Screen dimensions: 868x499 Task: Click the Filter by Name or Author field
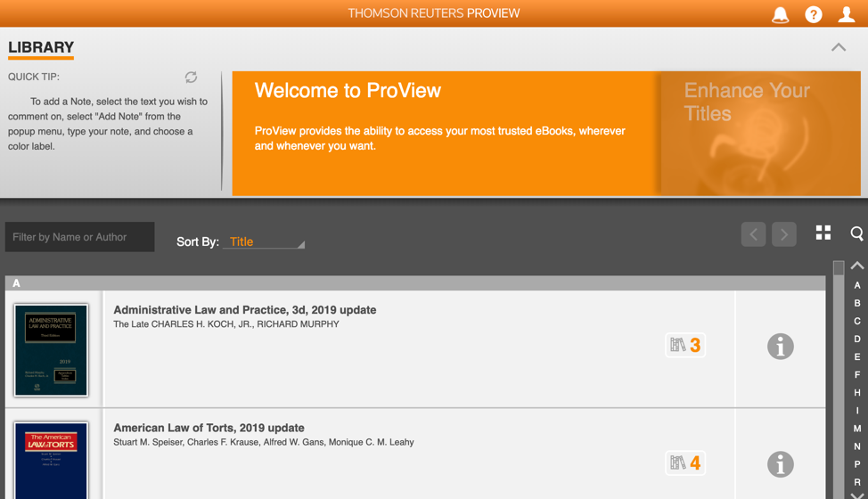tap(80, 237)
